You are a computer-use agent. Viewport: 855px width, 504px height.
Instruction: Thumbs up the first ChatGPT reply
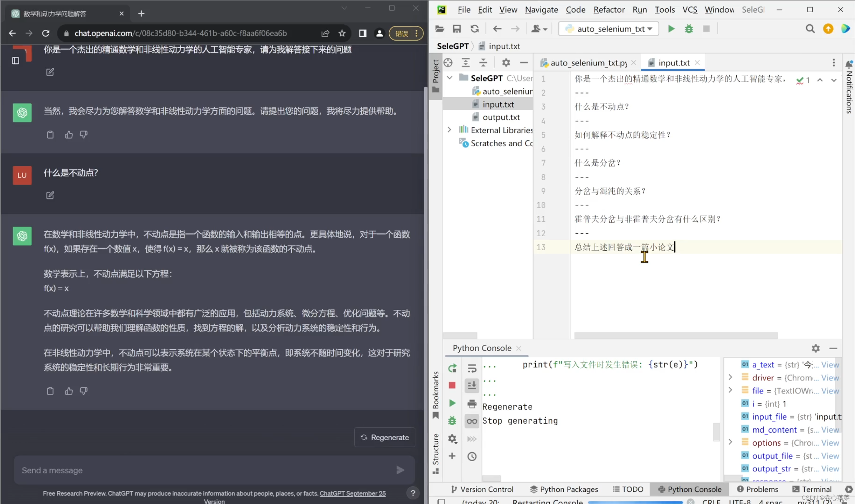click(x=69, y=134)
